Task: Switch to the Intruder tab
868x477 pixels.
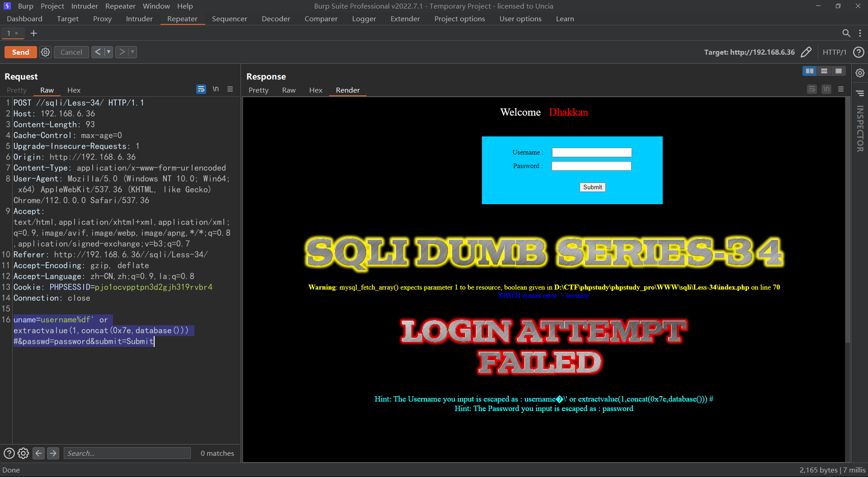Action: pyautogui.click(x=139, y=19)
